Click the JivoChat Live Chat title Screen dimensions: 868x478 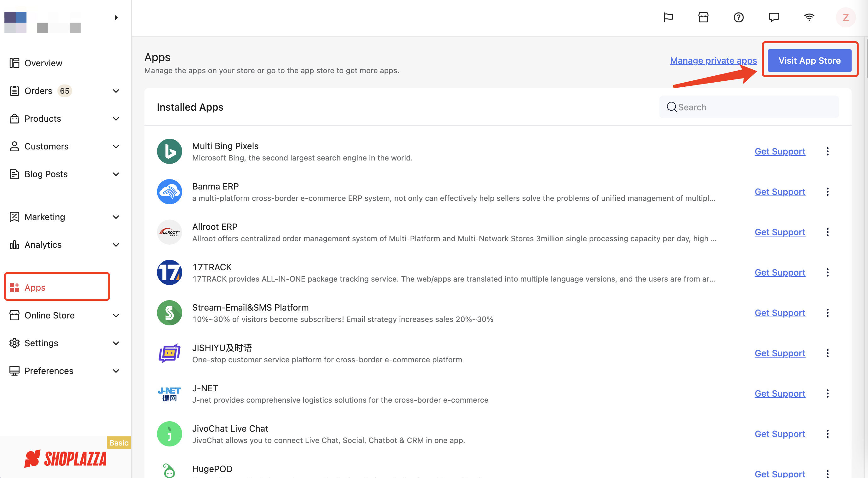230,428
